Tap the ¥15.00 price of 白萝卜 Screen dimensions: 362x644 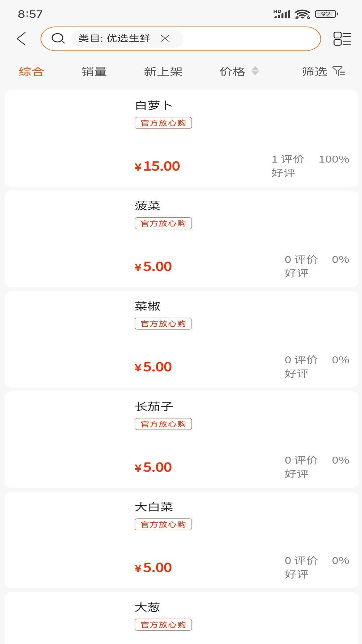click(157, 166)
